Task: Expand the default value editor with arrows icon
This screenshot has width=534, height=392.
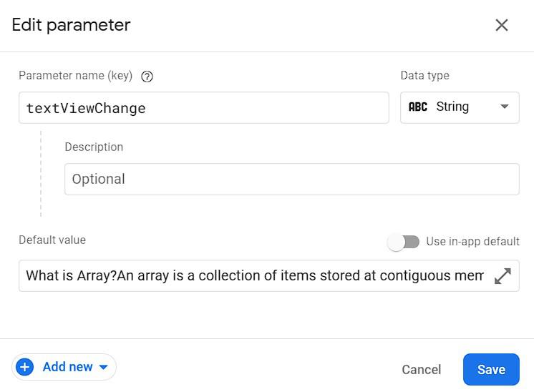Action: [x=503, y=276]
